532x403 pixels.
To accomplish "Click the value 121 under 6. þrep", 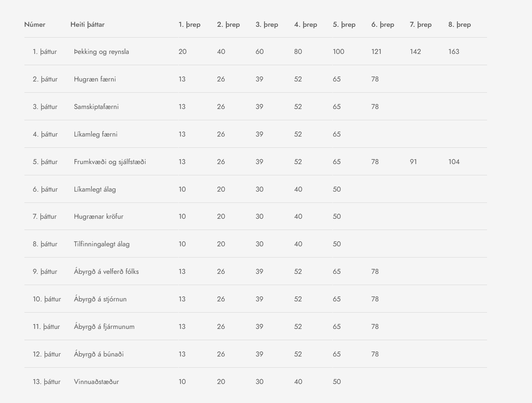I will tap(376, 52).
